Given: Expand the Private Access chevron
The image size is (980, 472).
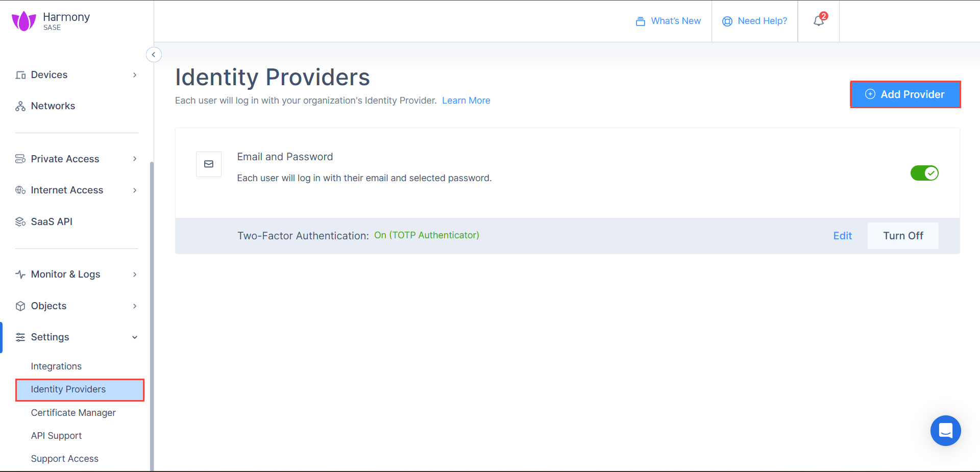Looking at the screenshot, I should [x=135, y=159].
